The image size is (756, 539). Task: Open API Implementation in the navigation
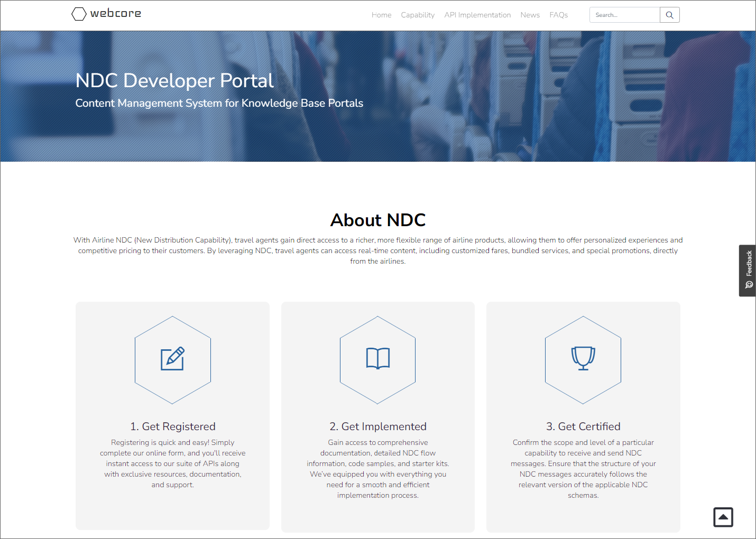(x=477, y=15)
